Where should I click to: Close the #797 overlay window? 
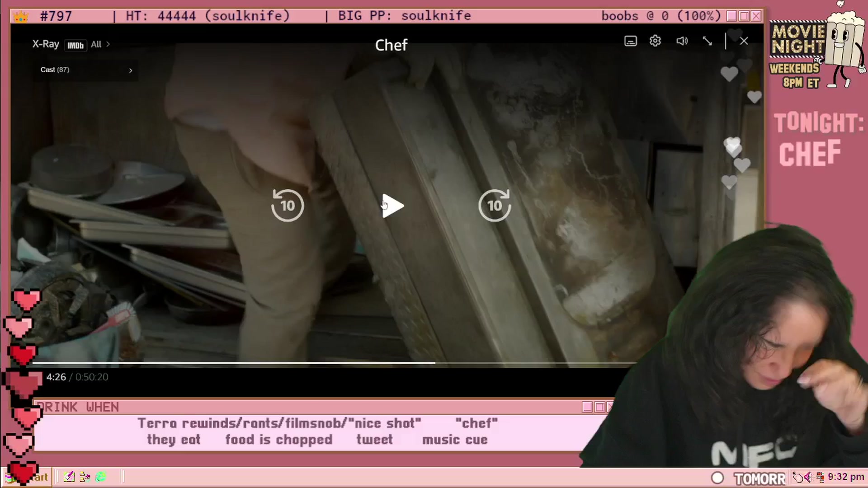click(x=756, y=16)
